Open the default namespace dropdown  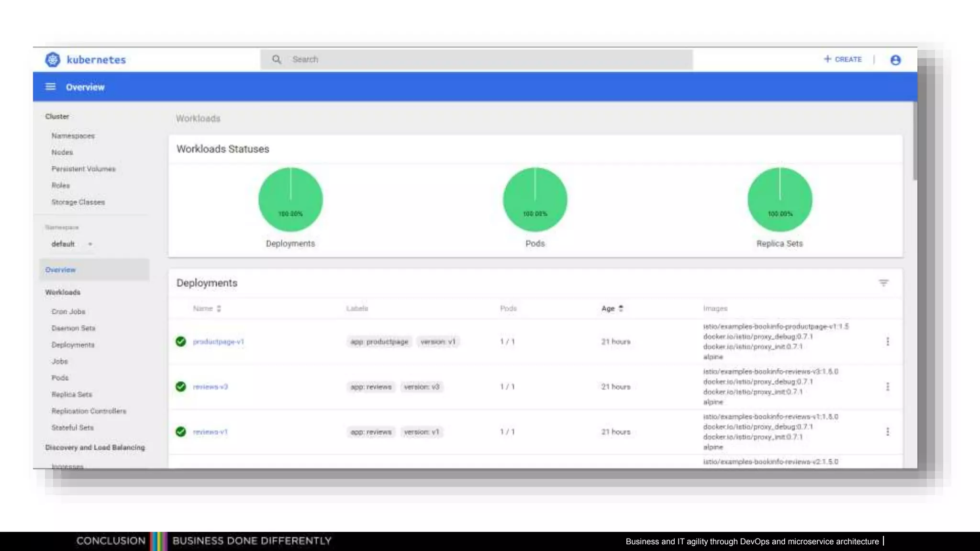72,244
